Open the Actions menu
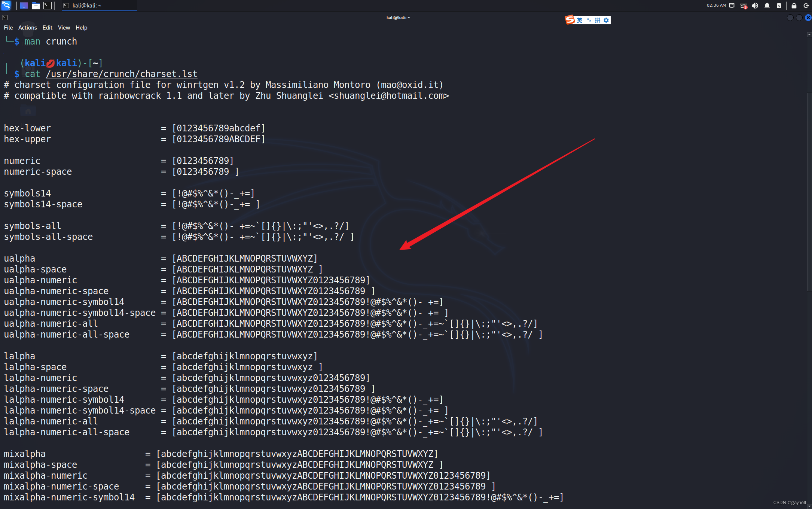 pos(28,28)
